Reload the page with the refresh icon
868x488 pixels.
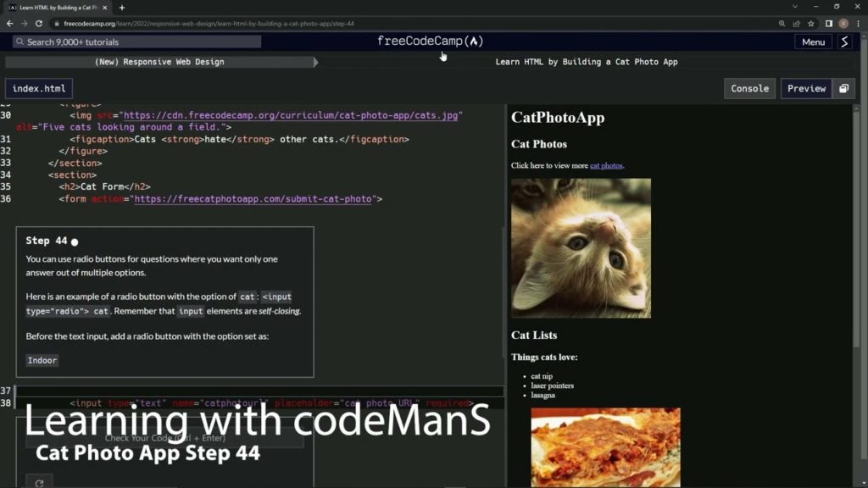pos(39,24)
